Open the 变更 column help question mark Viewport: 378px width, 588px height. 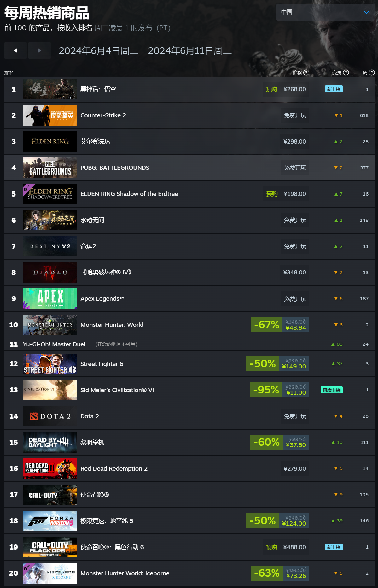point(346,73)
